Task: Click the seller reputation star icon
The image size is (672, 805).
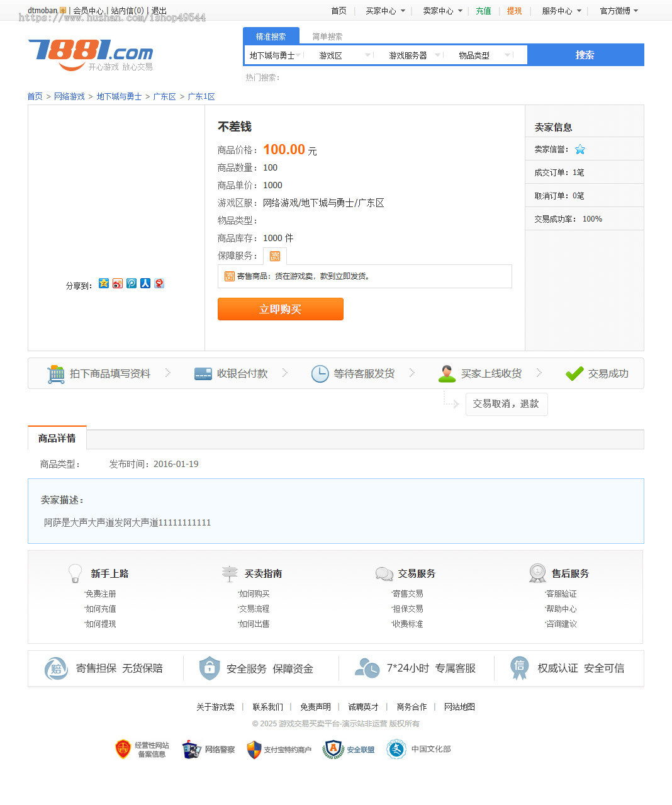Action: 580,149
